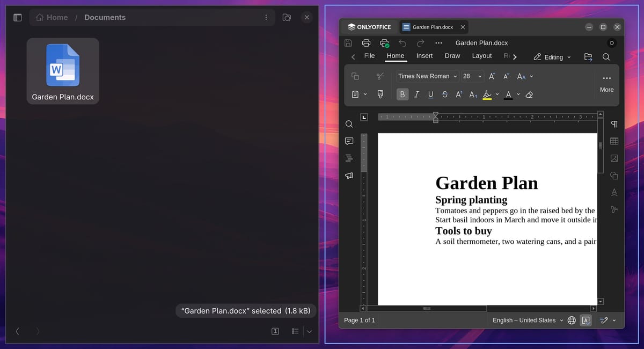Open the Change case dropdown
Viewport: 644px width, 349px height.
coord(525,76)
